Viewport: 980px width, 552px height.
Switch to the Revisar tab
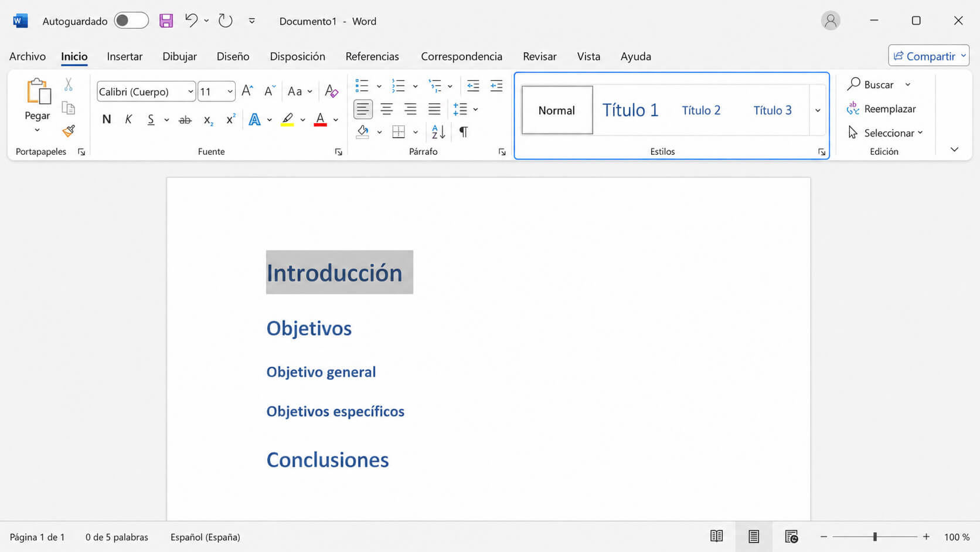[540, 56]
